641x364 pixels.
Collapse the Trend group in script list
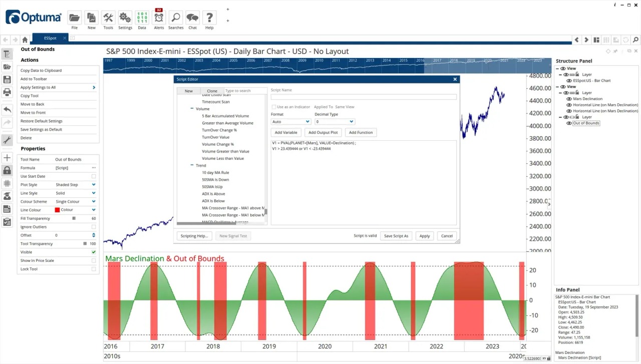point(192,165)
